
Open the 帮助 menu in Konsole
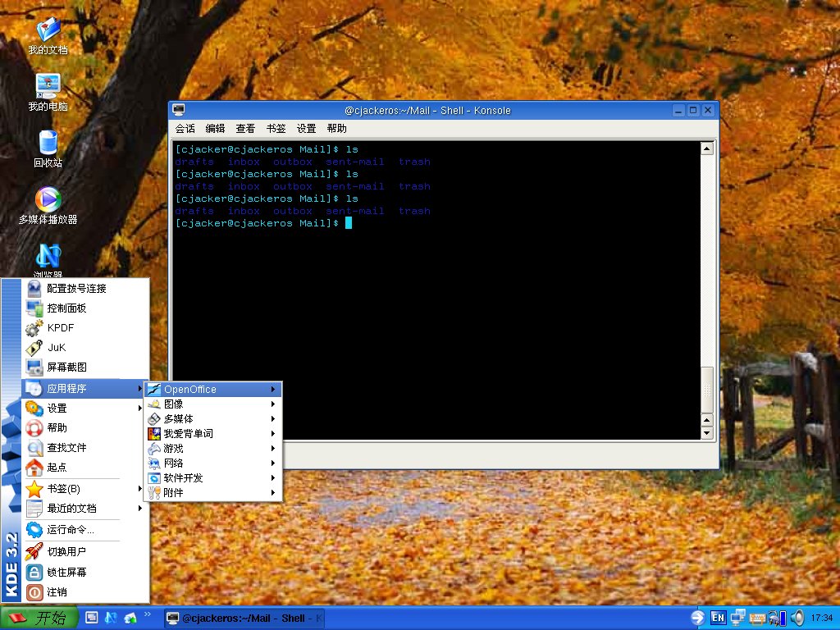click(x=336, y=129)
